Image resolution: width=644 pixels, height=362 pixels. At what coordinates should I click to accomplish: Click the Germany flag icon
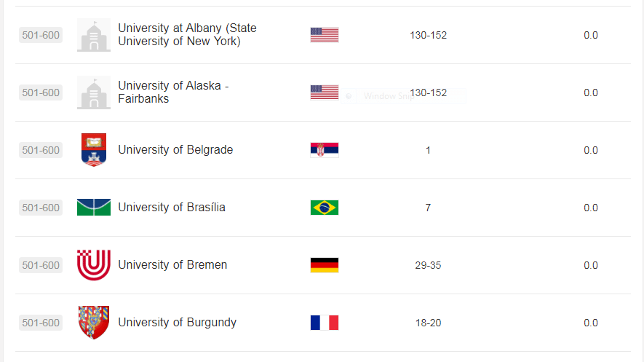(x=324, y=265)
